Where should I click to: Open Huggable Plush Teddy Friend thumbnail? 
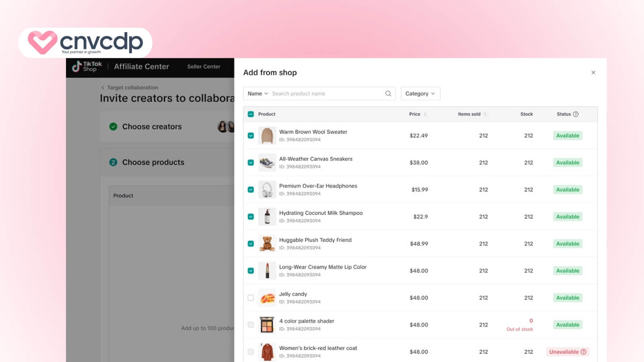tap(267, 244)
